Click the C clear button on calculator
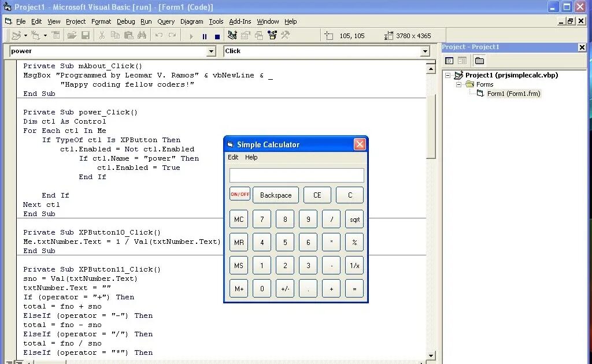The image size is (592, 364). [x=350, y=195]
